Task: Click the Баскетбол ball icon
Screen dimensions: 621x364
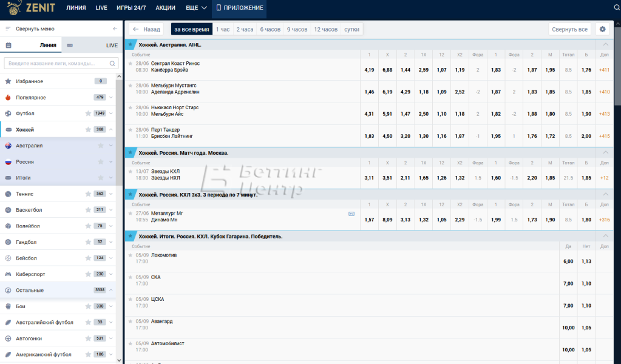Action: pyautogui.click(x=8, y=210)
